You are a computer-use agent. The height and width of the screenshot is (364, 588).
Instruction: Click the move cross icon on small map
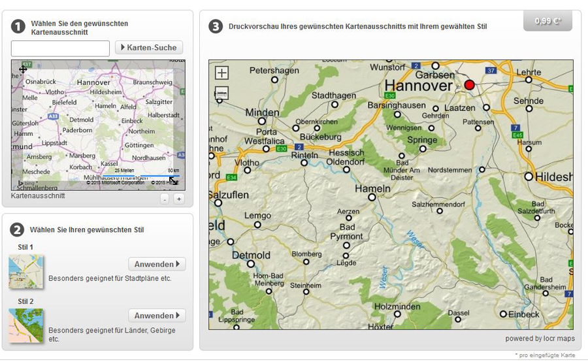(23, 69)
